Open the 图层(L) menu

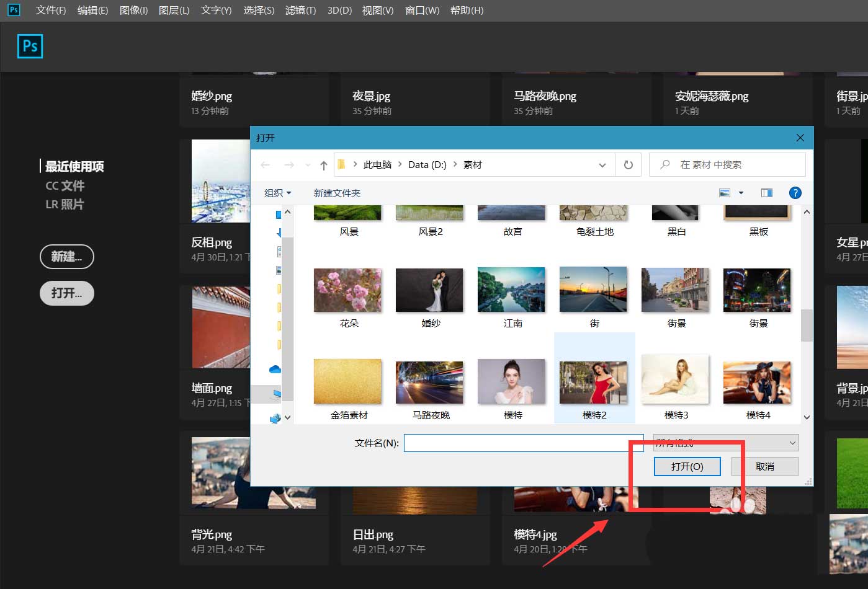174,11
